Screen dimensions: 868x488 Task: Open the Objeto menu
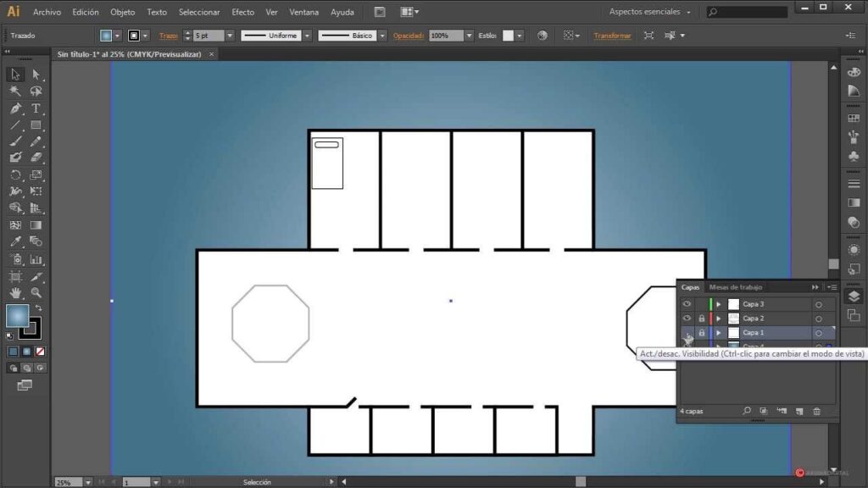[x=122, y=12]
